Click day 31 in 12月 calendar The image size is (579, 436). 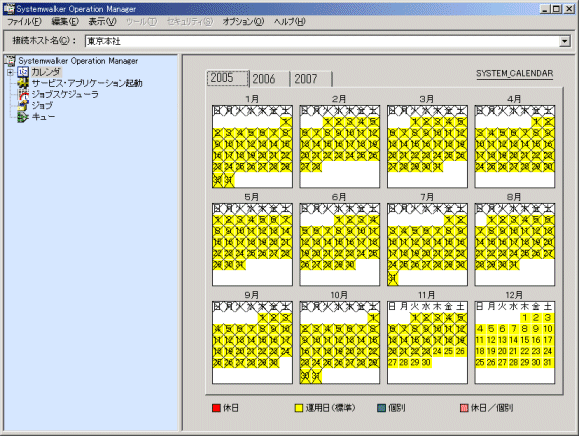point(548,363)
